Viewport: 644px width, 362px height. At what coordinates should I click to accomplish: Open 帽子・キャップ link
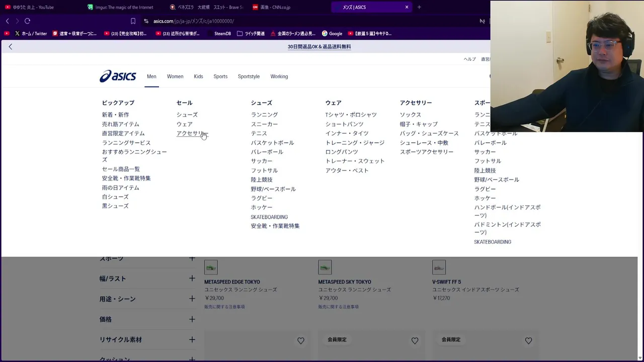tap(419, 124)
